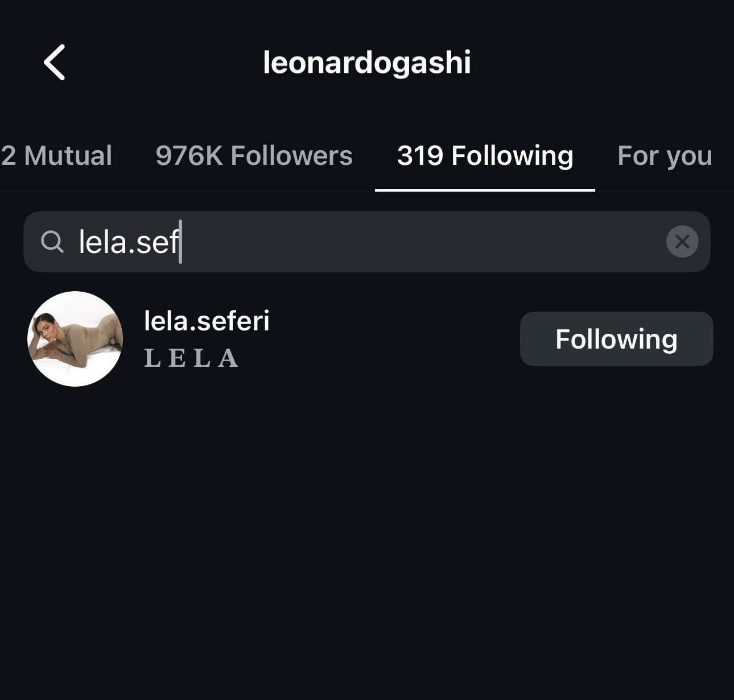Click the LELA display name

click(191, 358)
